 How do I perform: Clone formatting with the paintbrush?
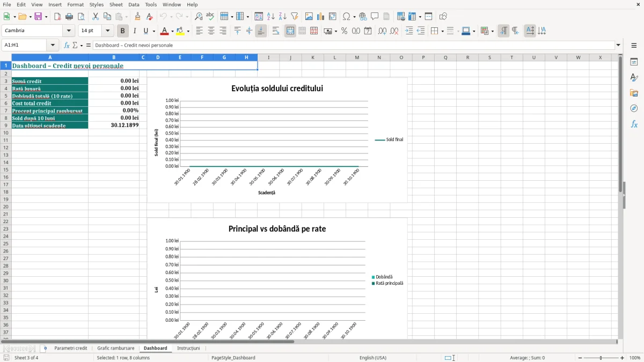[137, 17]
